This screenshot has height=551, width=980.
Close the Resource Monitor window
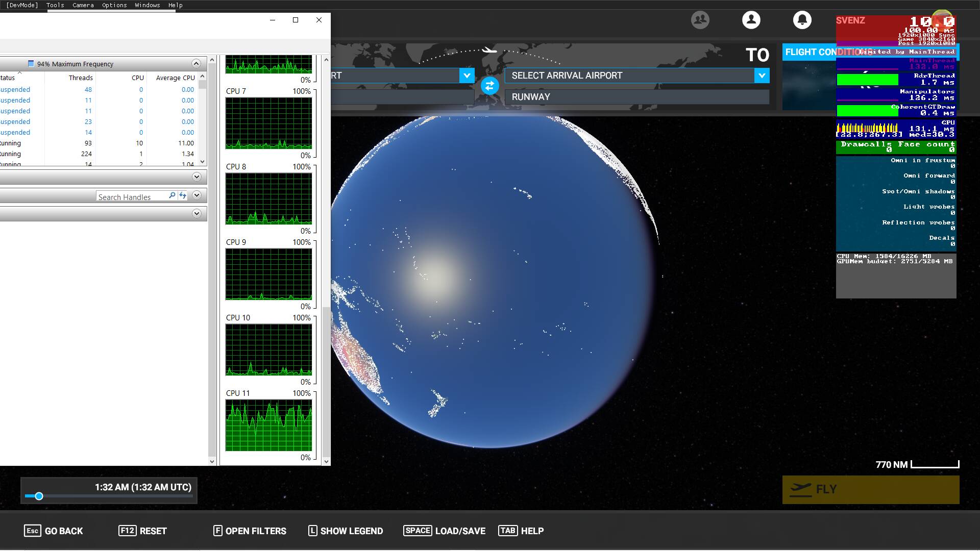click(319, 20)
